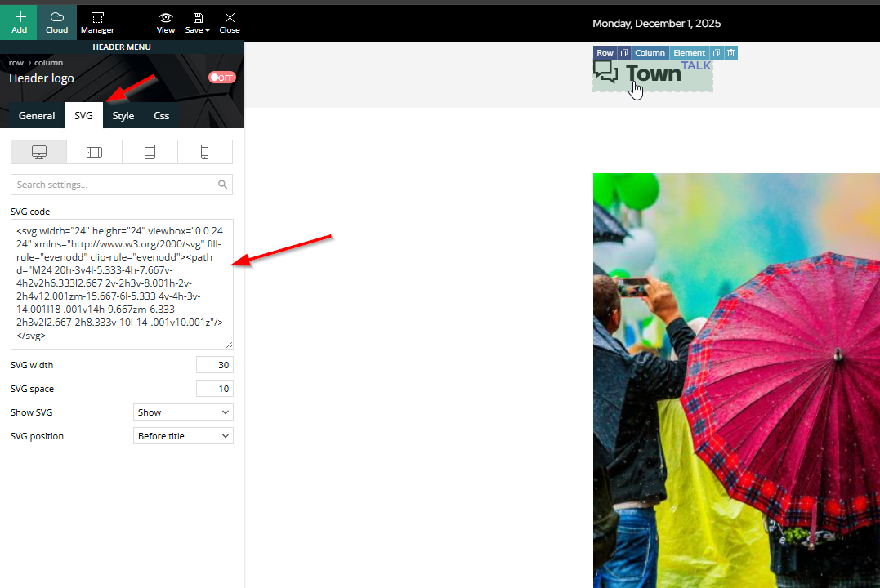
Task: Close the page builder
Action: pos(230,22)
